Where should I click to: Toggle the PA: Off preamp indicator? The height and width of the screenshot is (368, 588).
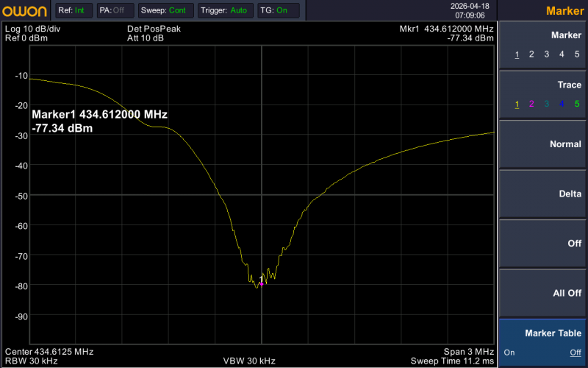[x=112, y=10]
